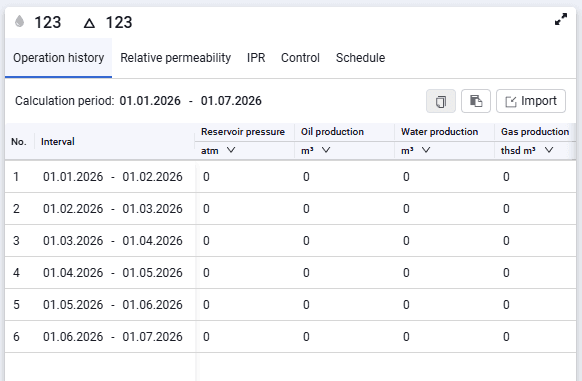Switch to the Relative permeability tab
The image size is (582, 381).
pos(176,58)
